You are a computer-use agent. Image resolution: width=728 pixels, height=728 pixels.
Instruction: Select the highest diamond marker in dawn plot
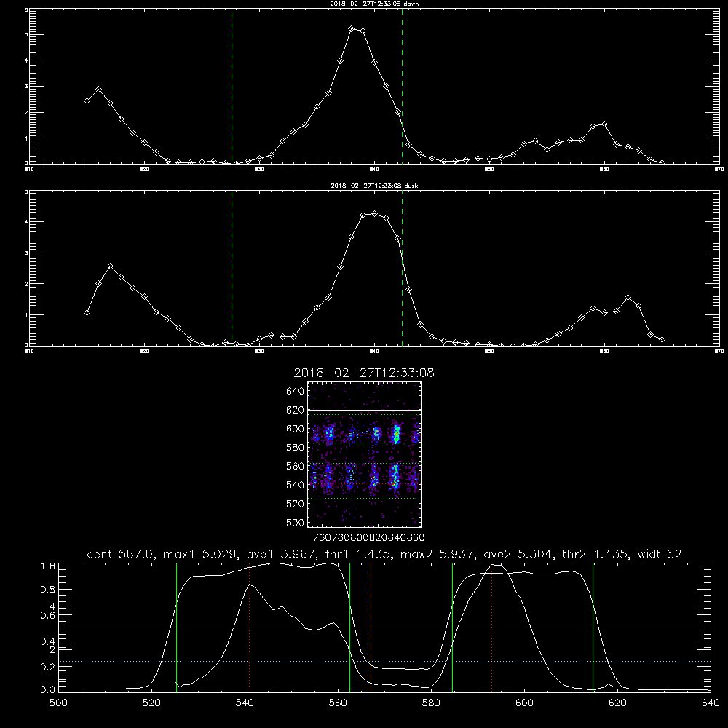[x=352, y=29]
